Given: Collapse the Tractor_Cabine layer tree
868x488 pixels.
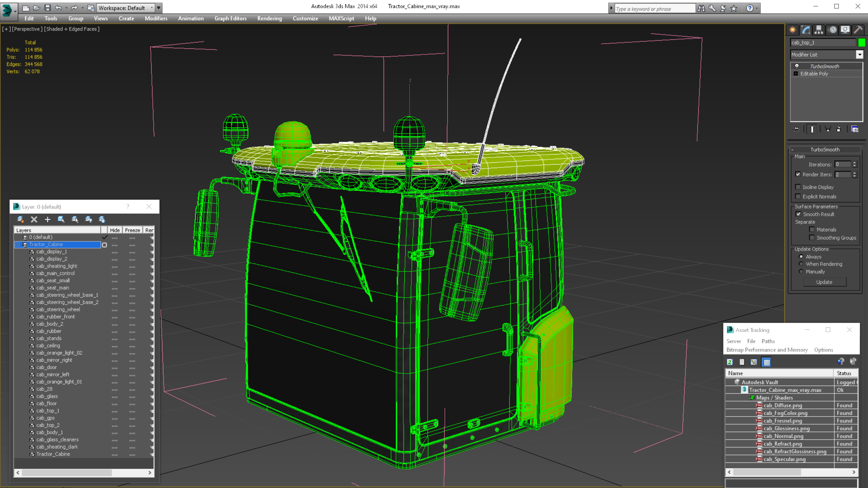Looking at the screenshot, I should (17, 245).
